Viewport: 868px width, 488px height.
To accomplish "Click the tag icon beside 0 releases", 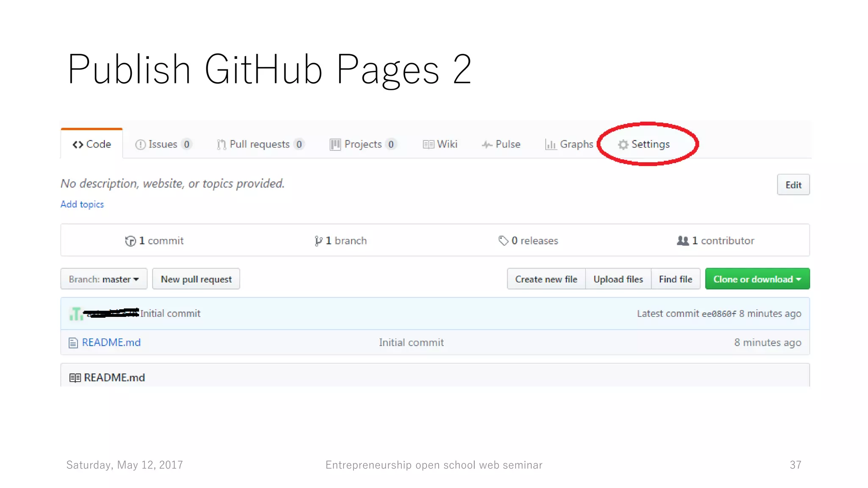I will [x=503, y=241].
